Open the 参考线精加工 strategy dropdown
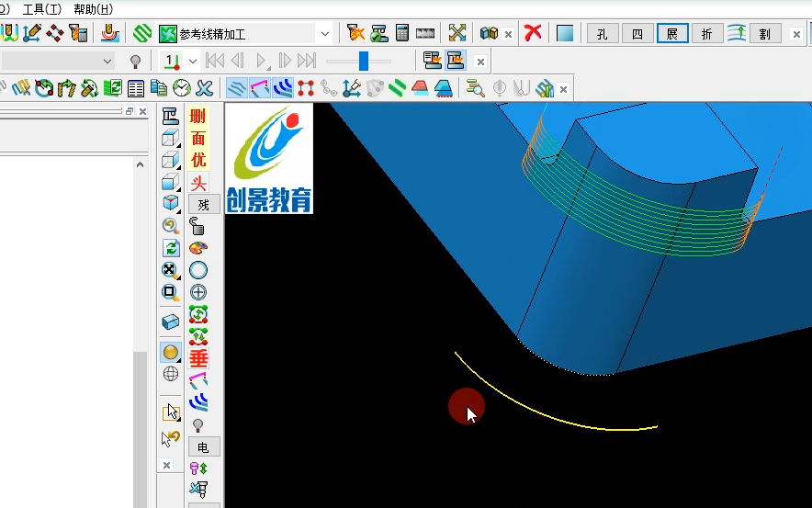Image resolution: width=812 pixels, height=508 pixels. (324, 34)
